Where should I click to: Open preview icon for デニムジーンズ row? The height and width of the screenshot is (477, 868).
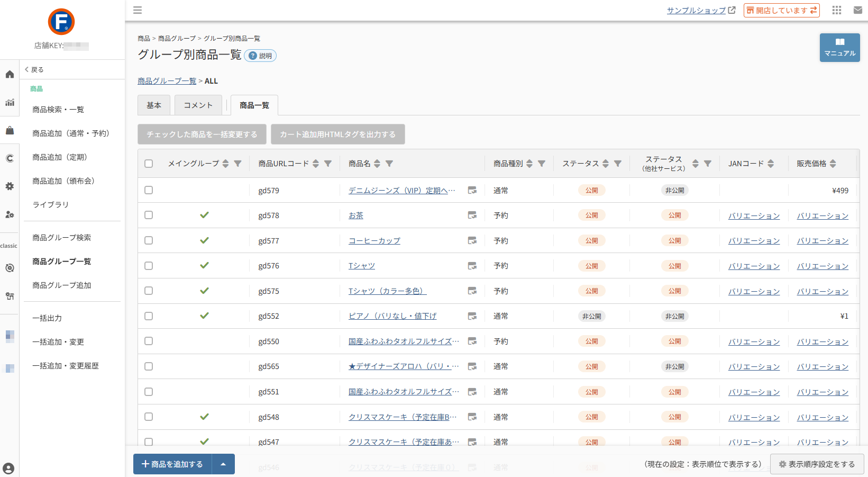click(472, 190)
